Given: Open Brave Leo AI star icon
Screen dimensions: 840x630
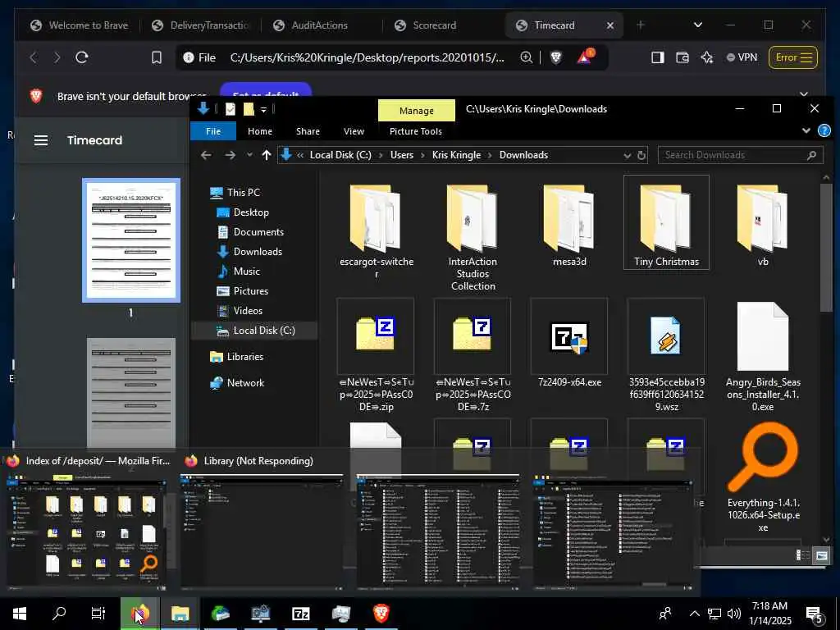Looking at the screenshot, I should click(707, 57).
